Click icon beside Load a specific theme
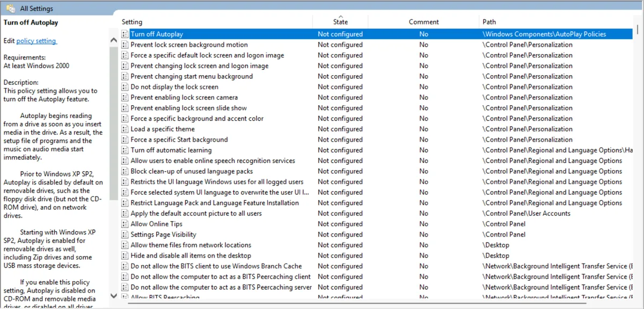644x309 pixels. click(125, 129)
